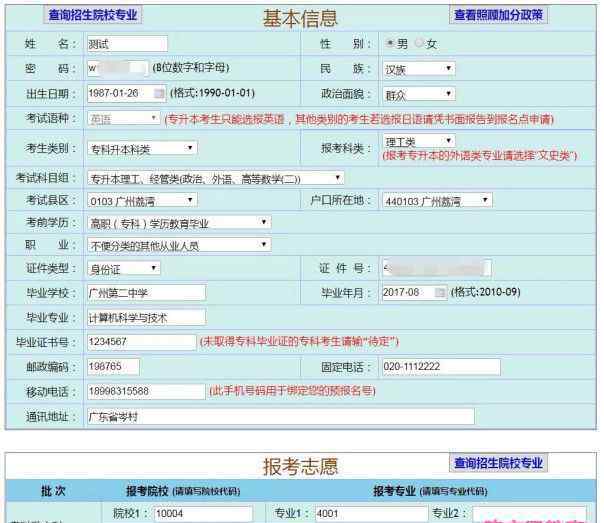Click the 批次 column header
The image size is (604, 523).
(x=53, y=491)
